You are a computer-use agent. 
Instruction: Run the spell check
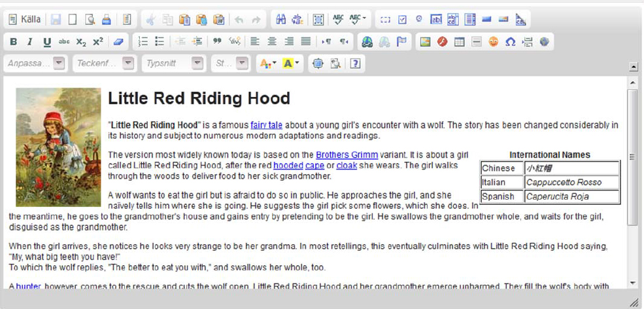click(339, 20)
